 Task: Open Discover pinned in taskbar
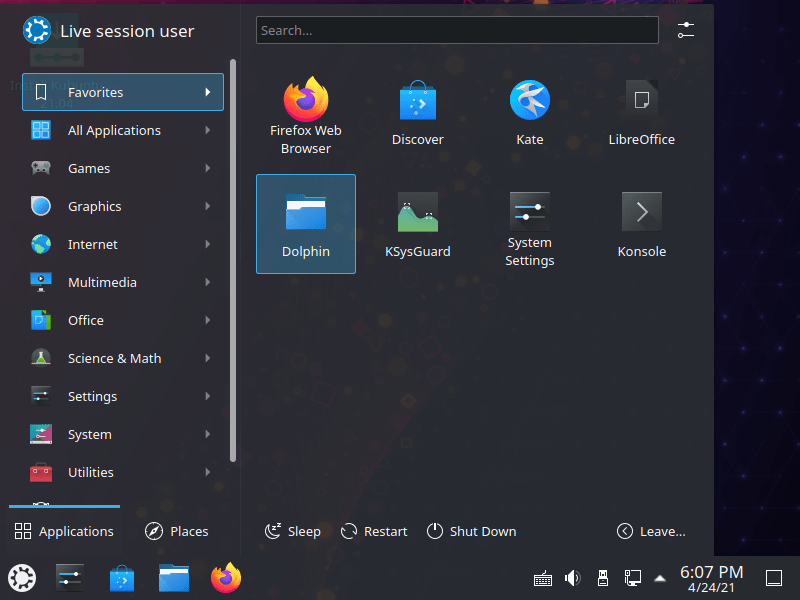click(x=122, y=578)
